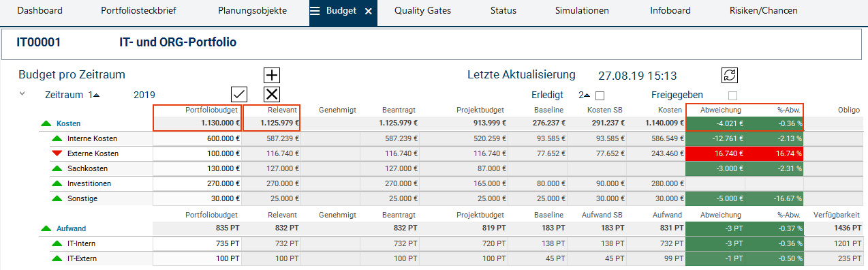Refresh via the Letzte Aktualisierung reload icon
This screenshot has height=270, width=868.
tap(730, 75)
